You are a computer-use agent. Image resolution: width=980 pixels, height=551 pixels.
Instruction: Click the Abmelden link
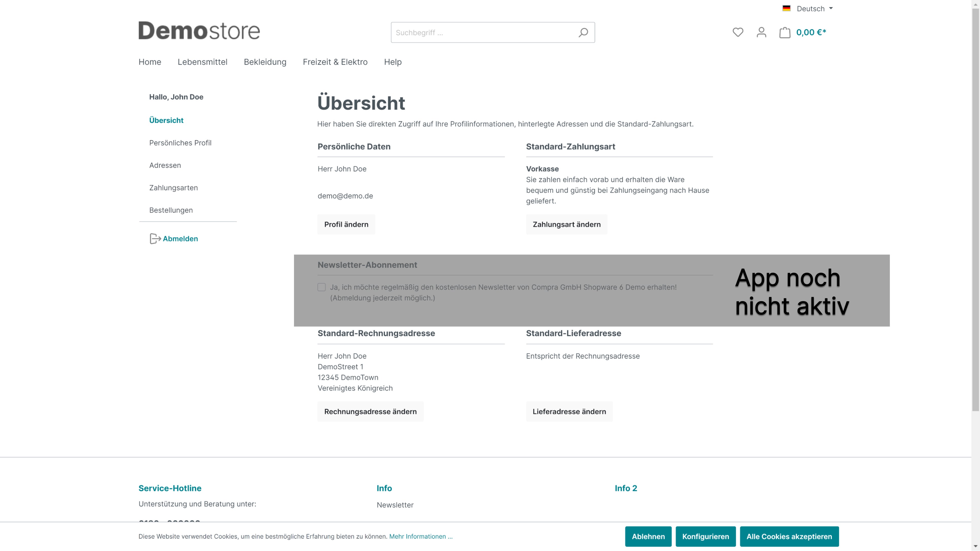pyautogui.click(x=180, y=239)
